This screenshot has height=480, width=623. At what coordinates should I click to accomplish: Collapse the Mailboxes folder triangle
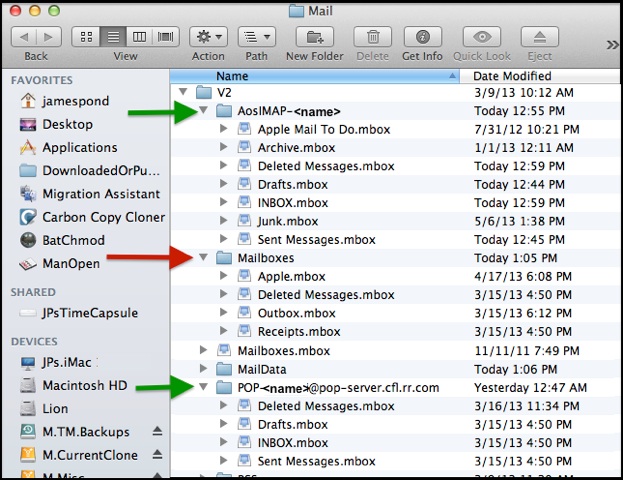203,257
